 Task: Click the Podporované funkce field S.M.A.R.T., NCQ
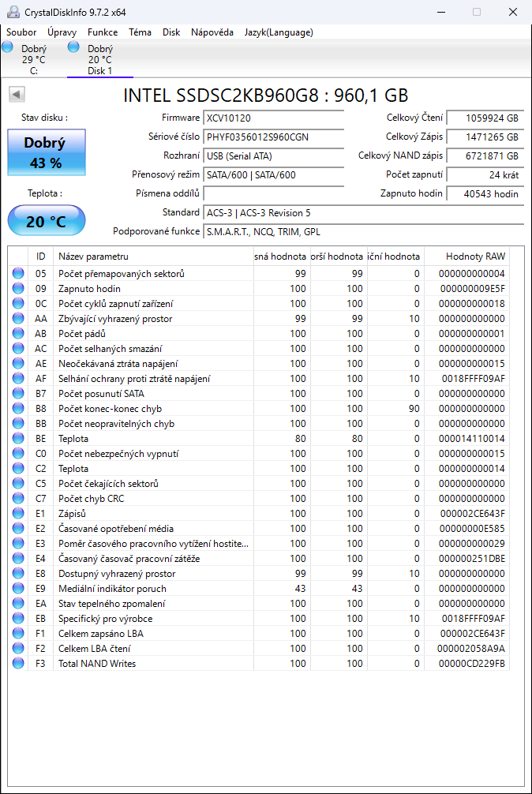pyautogui.click(x=363, y=232)
